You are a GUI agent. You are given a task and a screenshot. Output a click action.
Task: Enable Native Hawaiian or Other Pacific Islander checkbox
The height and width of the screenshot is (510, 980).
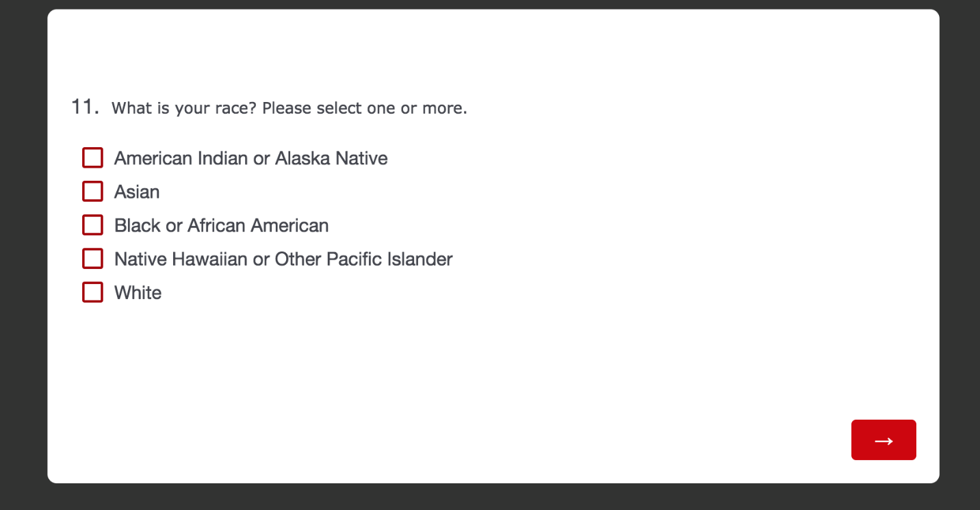(92, 258)
